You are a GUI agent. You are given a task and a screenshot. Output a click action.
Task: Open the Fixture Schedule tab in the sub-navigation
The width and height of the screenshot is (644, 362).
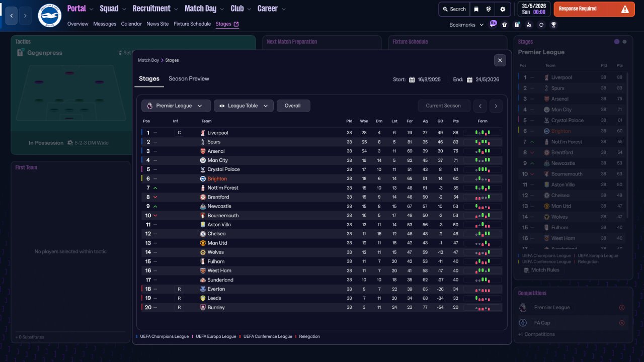point(192,24)
